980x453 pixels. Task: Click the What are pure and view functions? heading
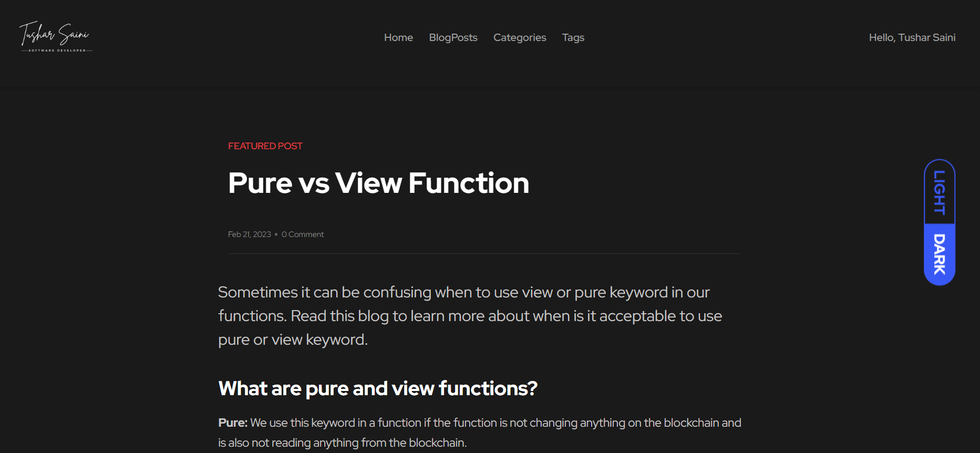pyautogui.click(x=378, y=388)
